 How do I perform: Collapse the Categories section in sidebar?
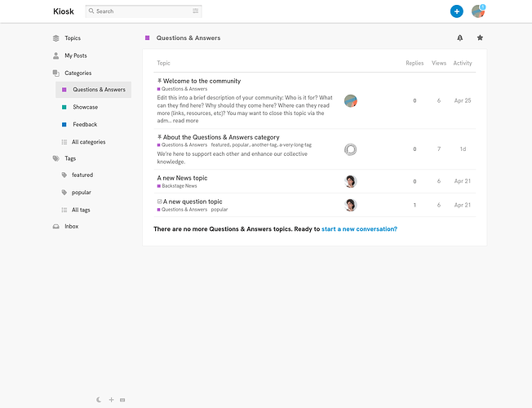[78, 73]
